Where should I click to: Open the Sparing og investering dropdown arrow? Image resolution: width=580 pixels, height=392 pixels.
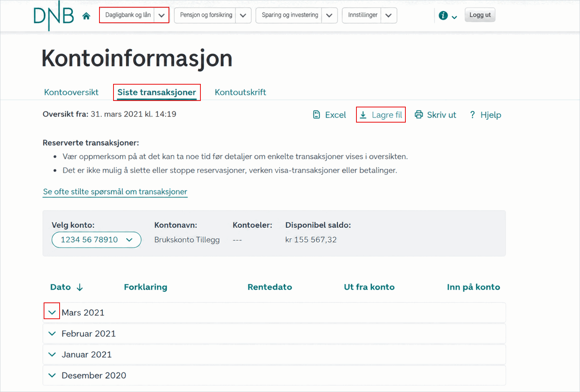(x=329, y=16)
